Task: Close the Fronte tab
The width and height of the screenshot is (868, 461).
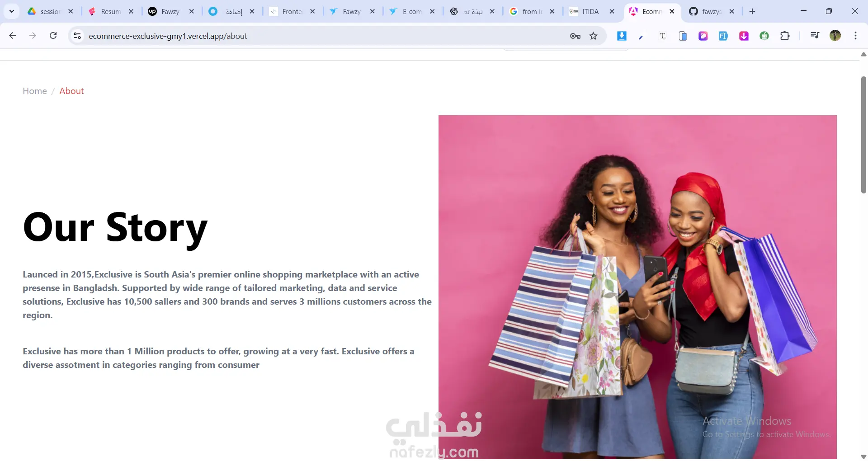Action: (312, 12)
